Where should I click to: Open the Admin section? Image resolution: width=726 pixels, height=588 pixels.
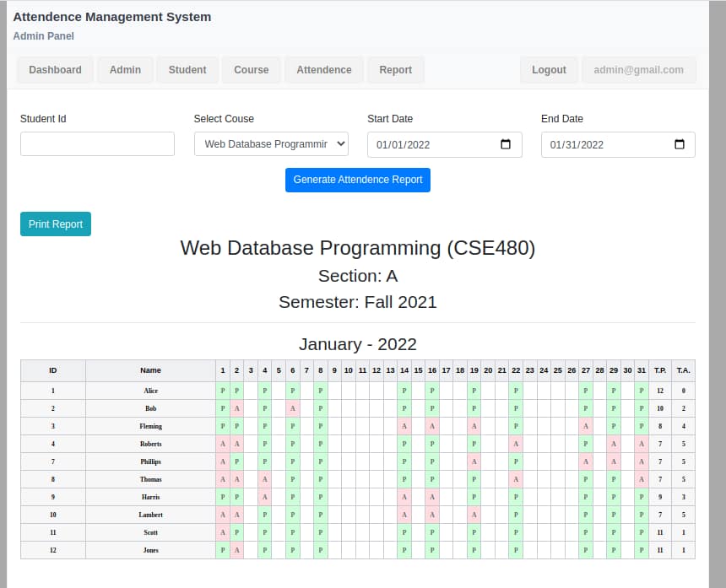pos(125,70)
